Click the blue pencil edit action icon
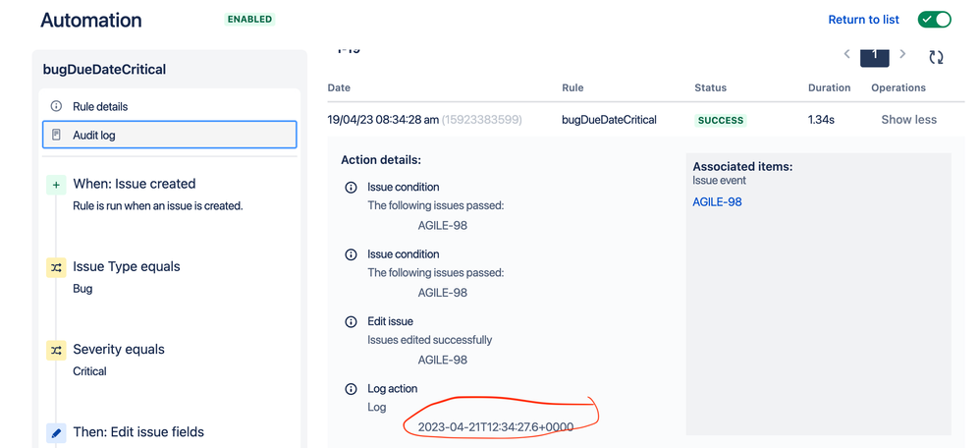The image size is (980, 448). (x=56, y=433)
